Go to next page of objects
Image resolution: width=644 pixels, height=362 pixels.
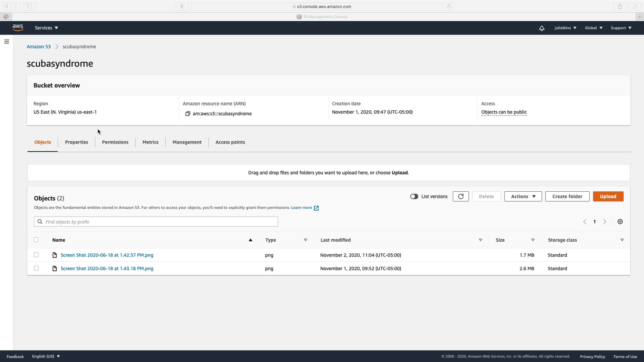[x=605, y=222]
